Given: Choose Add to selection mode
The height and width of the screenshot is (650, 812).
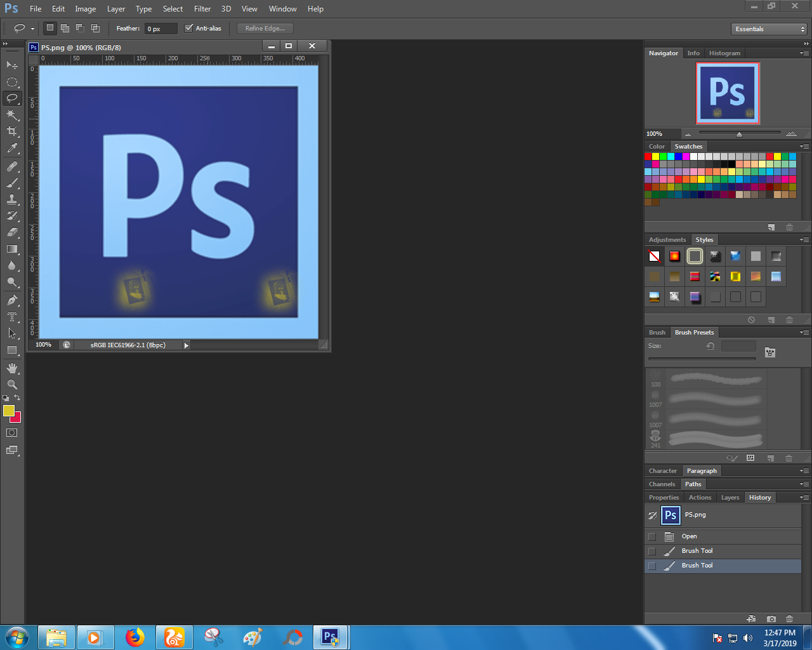Looking at the screenshot, I should click(x=65, y=28).
